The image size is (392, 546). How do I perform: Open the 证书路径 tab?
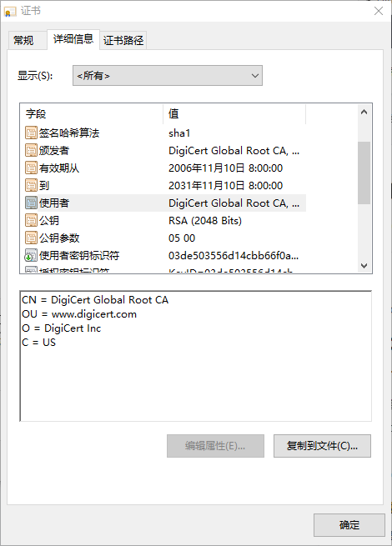pyautogui.click(x=123, y=40)
